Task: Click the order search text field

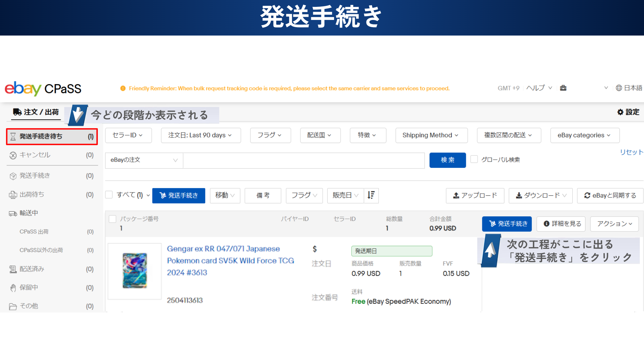Action: (x=303, y=160)
